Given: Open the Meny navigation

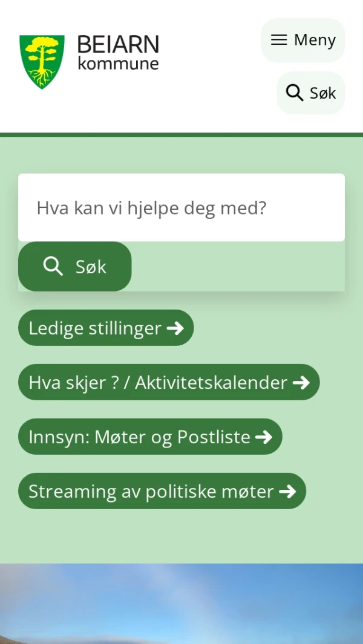Looking at the screenshot, I should 302,39.
